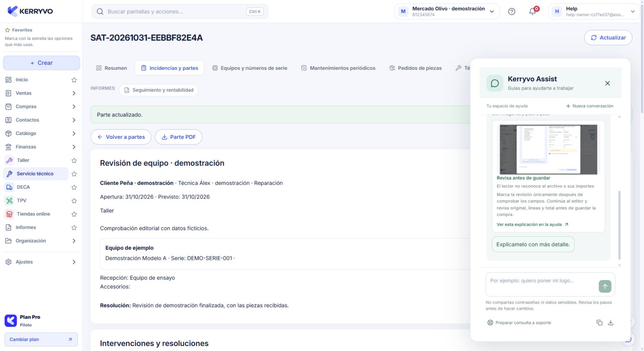The height and width of the screenshot is (351, 644).
Task: Send the assistant message arrow button
Action: [x=605, y=286]
